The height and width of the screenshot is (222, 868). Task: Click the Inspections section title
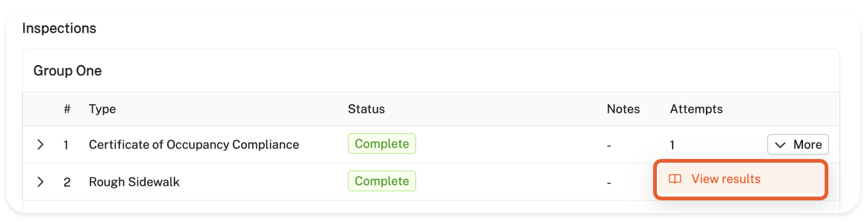tap(59, 28)
